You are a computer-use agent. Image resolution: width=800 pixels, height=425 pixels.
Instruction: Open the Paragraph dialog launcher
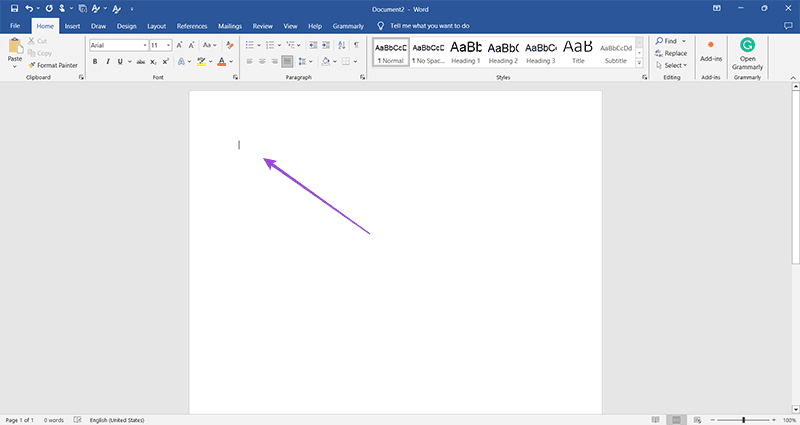click(362, 78)
